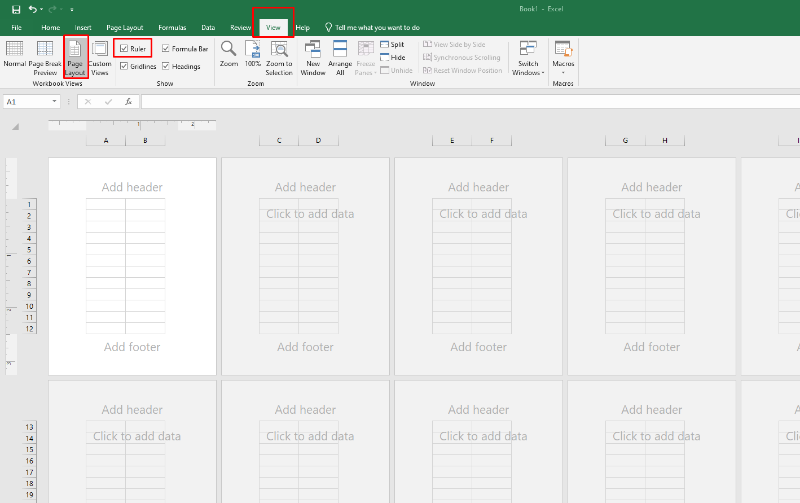Expand the Undo history dropdown arrow

(41, 10)
